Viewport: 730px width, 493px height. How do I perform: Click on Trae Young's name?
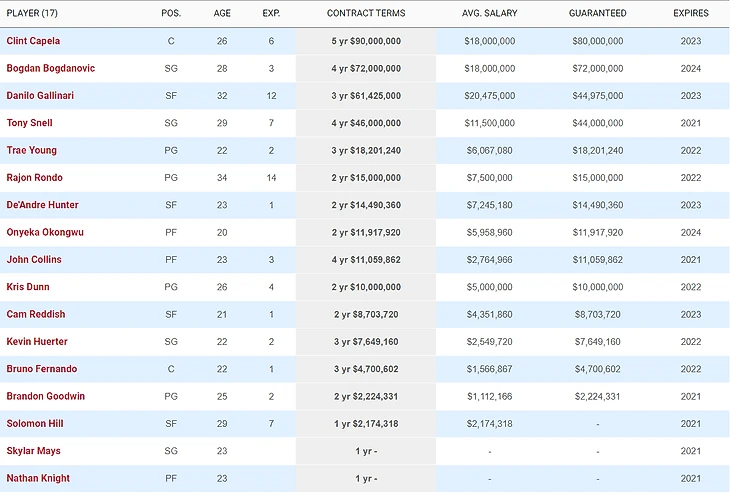pyautogui.click(x=32, y=150)
